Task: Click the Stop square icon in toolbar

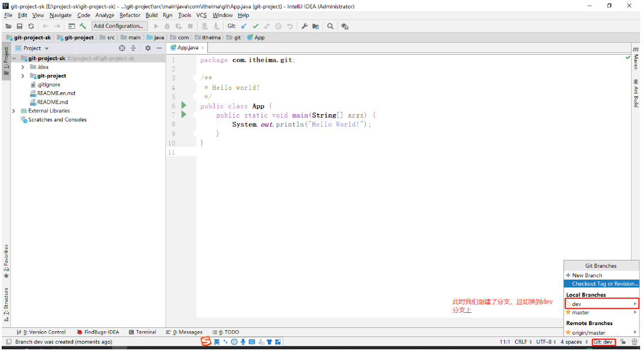Action: (x=190, y=26)
